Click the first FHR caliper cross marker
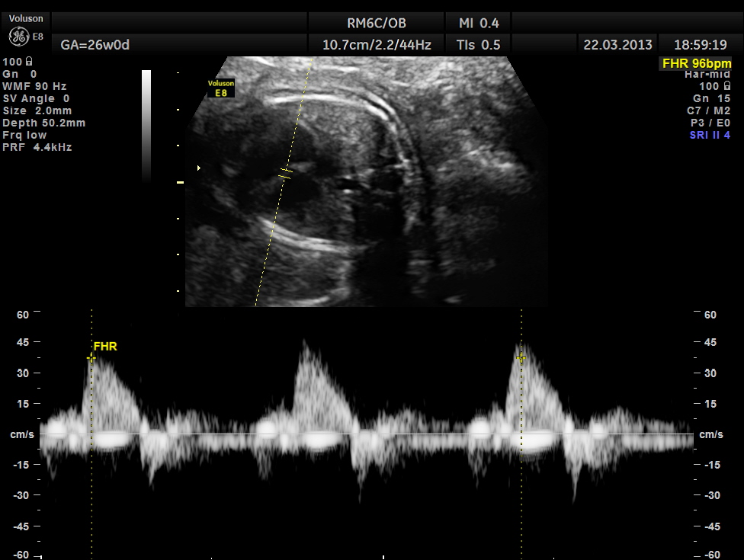Screen dimensions: 744x560 point(91,357)
